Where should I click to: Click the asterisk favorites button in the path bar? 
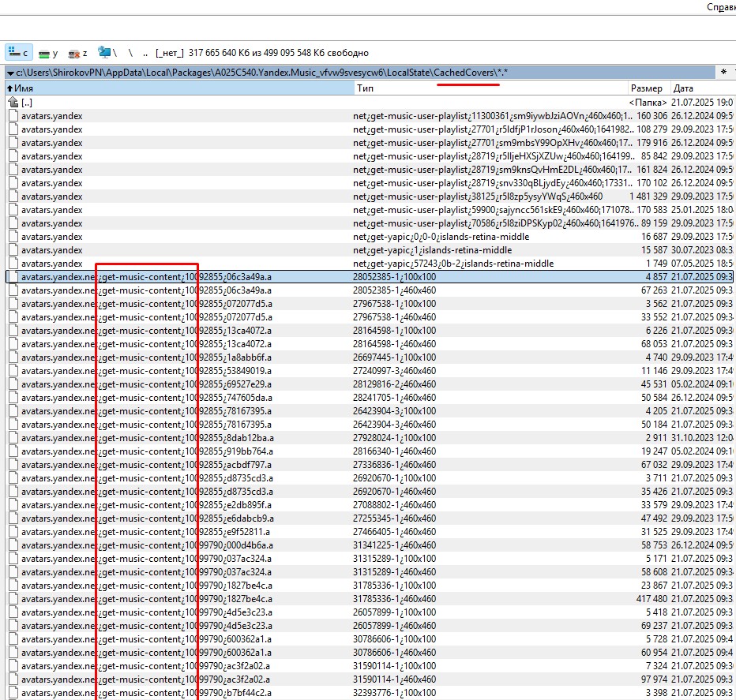click(723, 73)
